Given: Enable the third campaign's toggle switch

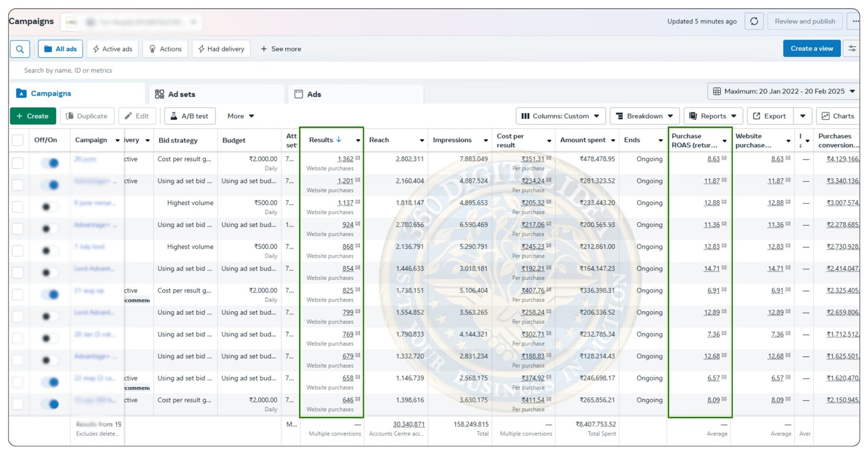Looking at the screenshot, I should point(49,207).
